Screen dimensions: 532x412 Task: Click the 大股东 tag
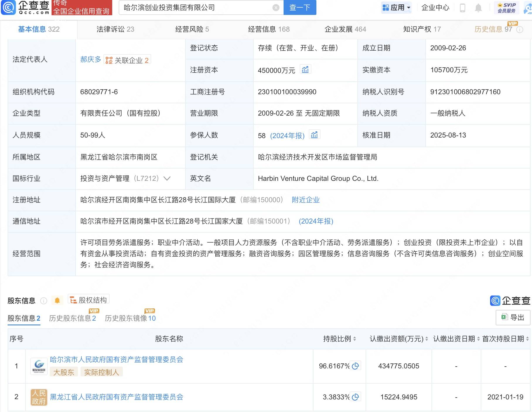pos(64,372)
